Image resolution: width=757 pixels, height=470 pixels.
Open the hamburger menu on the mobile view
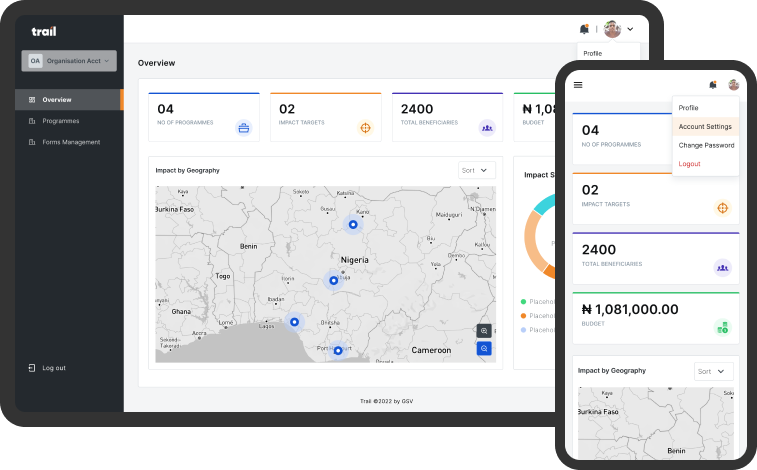tap(578, 85)
